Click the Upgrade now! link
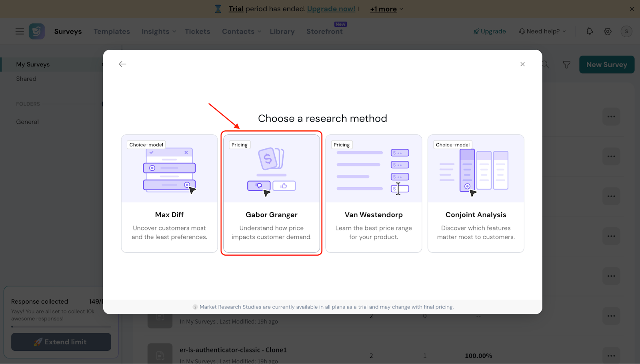The width and height of the screenshot is (640, 364). click(331, 9)
